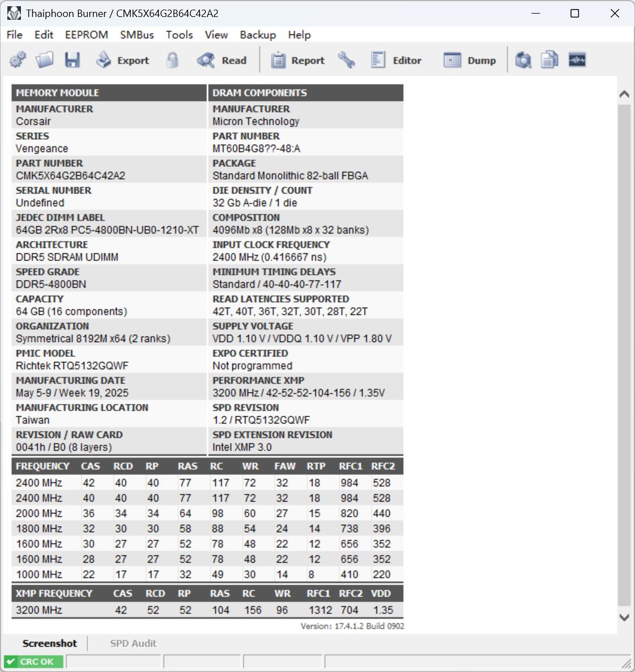Screen dimensions: 635x672
Task: Open a file with folder icon
Action: [45, 60]
